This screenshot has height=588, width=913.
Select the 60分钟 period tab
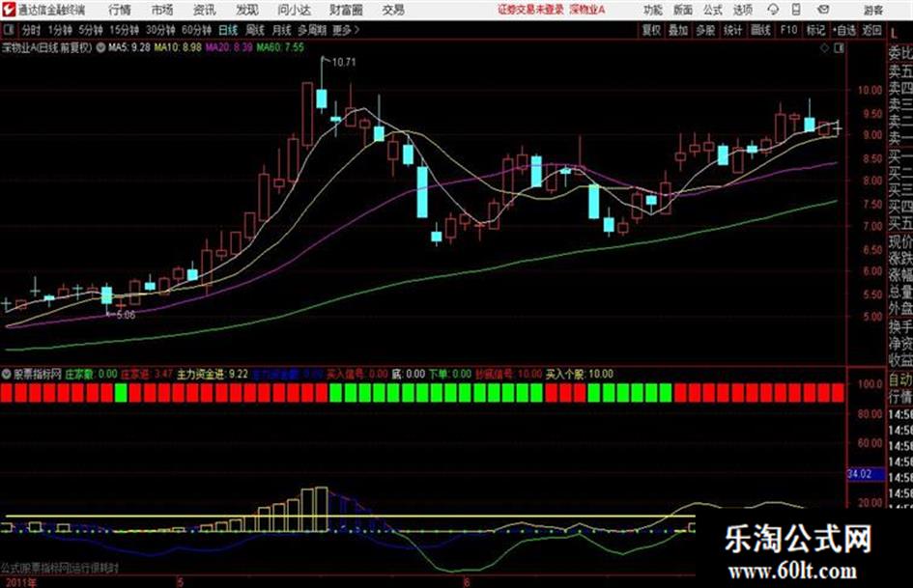[196, 30]
